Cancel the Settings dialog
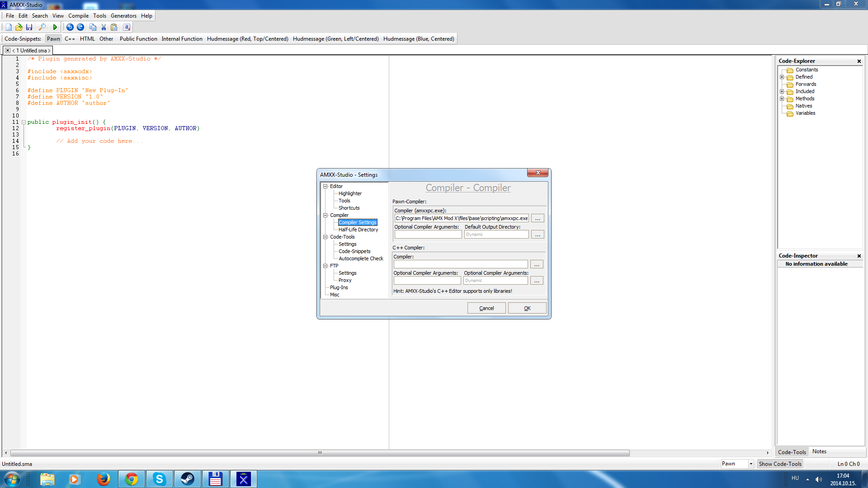 [x=486, y=308]
